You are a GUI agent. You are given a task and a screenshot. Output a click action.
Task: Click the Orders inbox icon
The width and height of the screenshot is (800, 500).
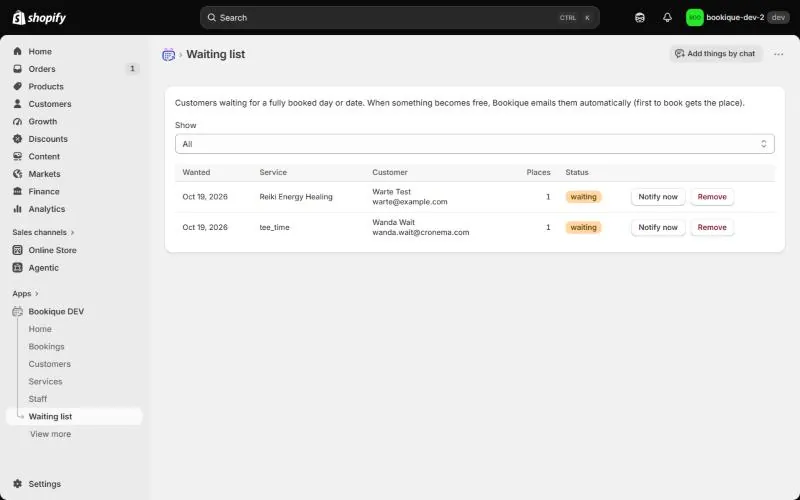pyautogui.click(x=17, y=68)
